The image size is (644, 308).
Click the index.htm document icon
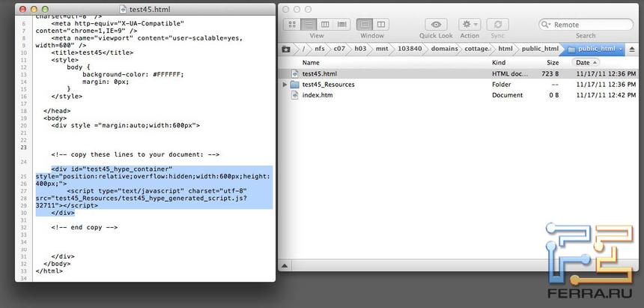pyautogui.click(x=294, y=95)
